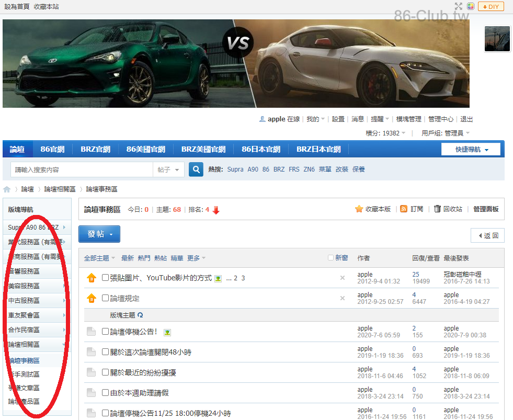Click thread folder icon for 關於這次論壇關閉48小時
Viewport: 513px width, 420px height.
click(x=92, y=352)
